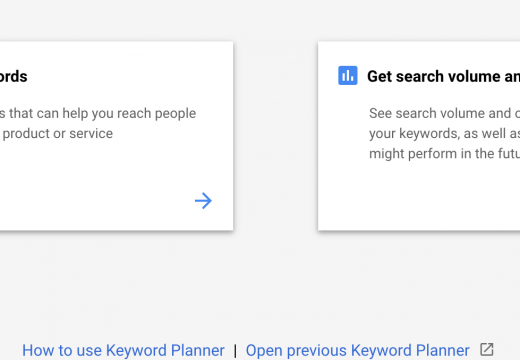The width and height of the screenshot is (520, 360).
Task: Click the 'that can help you reach people' text
Action: click(x=102, y=114)
